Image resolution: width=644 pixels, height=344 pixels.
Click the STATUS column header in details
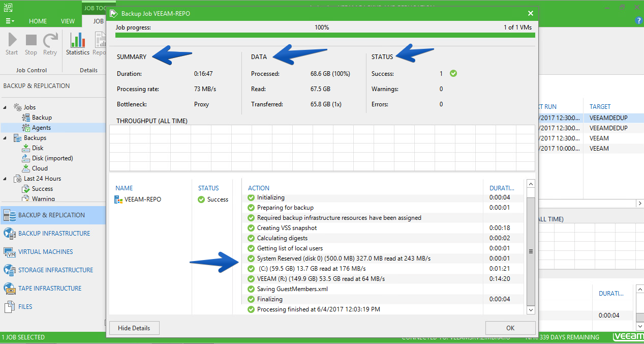208,188
